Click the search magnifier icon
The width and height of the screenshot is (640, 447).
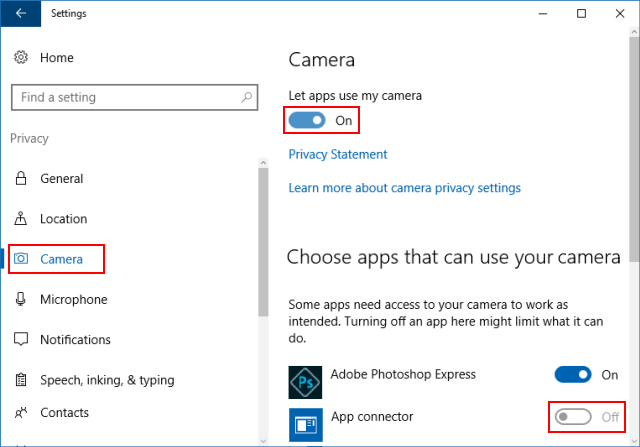246,98
